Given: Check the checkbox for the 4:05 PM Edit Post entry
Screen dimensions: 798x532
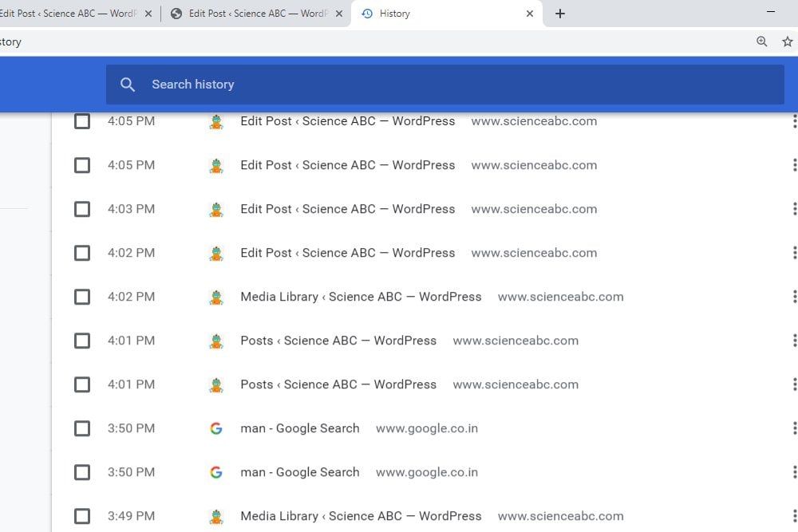Looking at the screenshot, I should pos(81,121).
